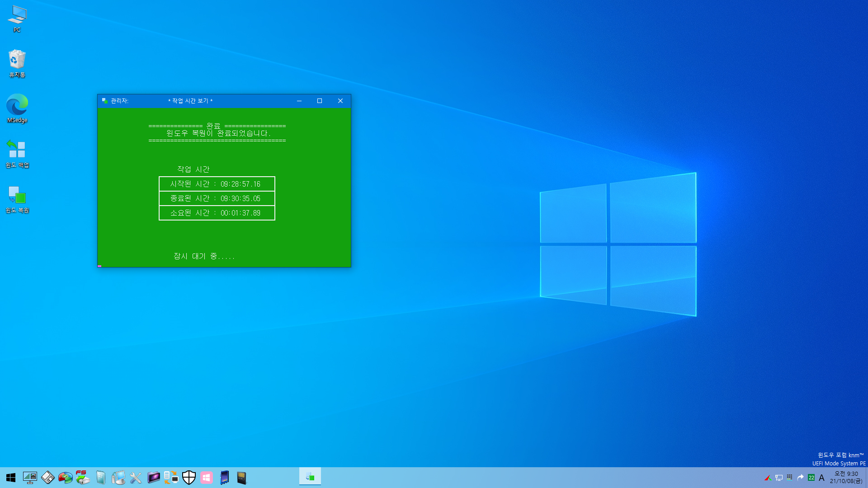Launch the red-green partition tool taskbar icon

click(65, 478)
